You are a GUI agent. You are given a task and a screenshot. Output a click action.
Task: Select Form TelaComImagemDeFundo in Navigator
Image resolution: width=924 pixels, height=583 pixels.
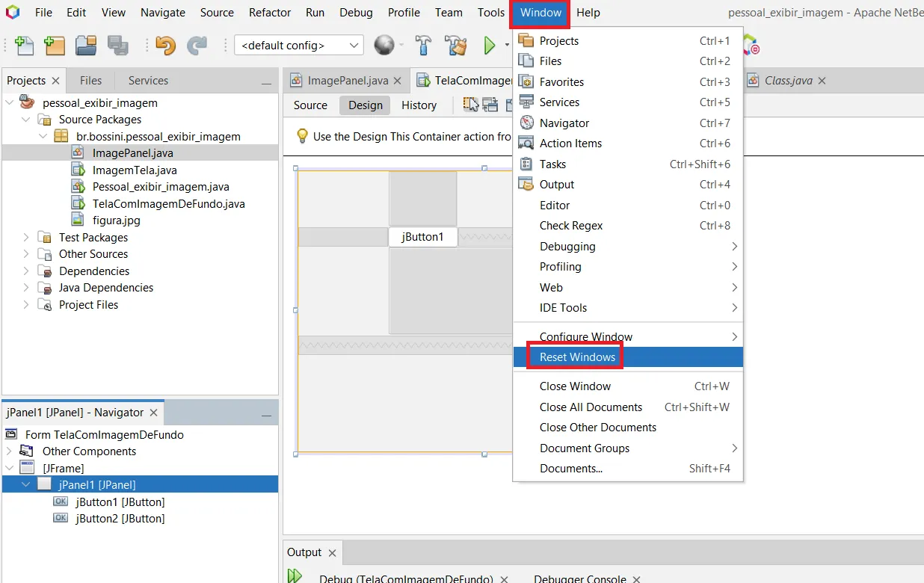pos(104,434)
